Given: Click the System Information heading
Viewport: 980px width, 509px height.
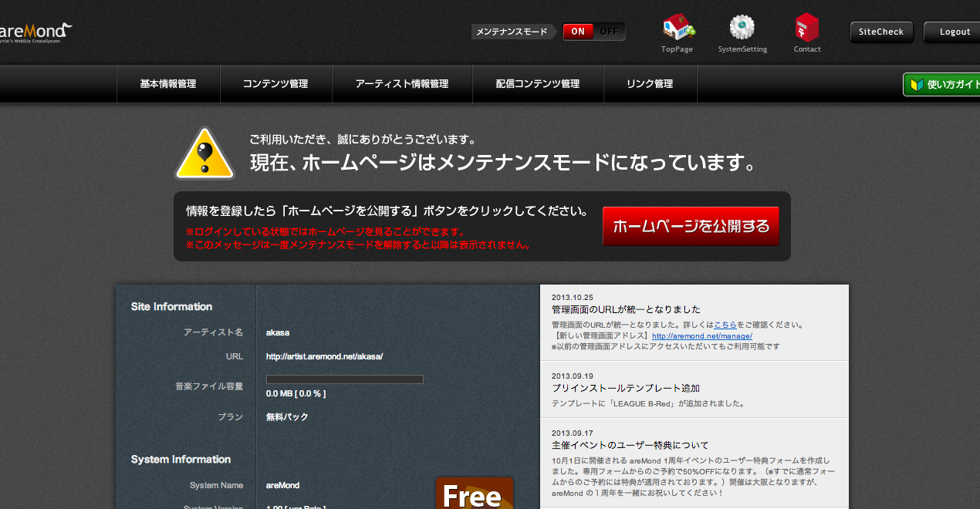Looking at the screenshot, I should pos(181,459).
